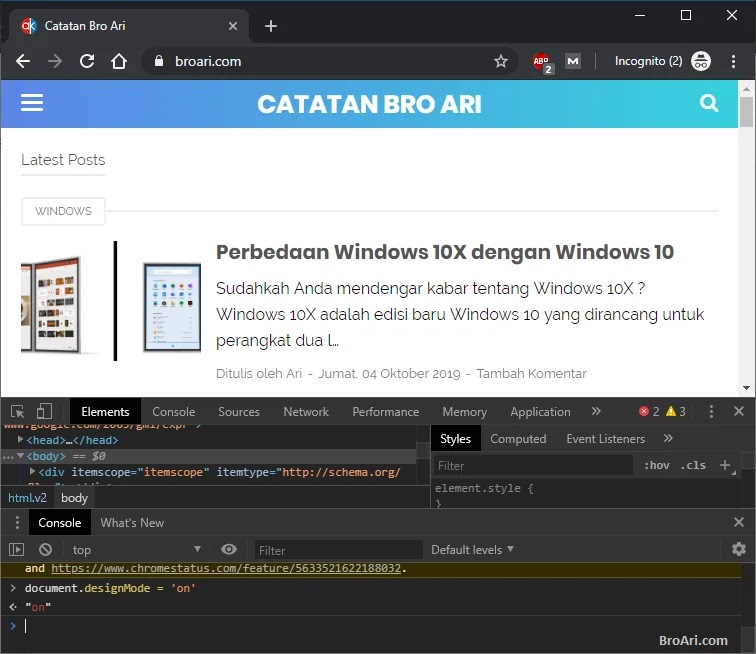Open the Network tab
The image size is (756, 654).
[x=306, y=412]
